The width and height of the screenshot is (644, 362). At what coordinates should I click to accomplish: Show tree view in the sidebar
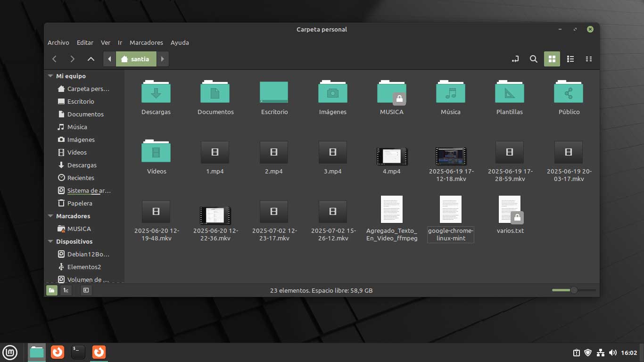(x=66, y=290)
